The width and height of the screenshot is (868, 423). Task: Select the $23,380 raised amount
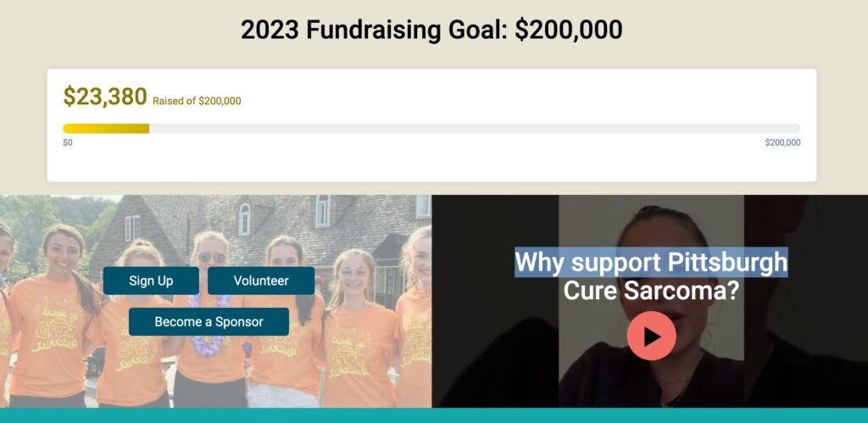(104, 97)
